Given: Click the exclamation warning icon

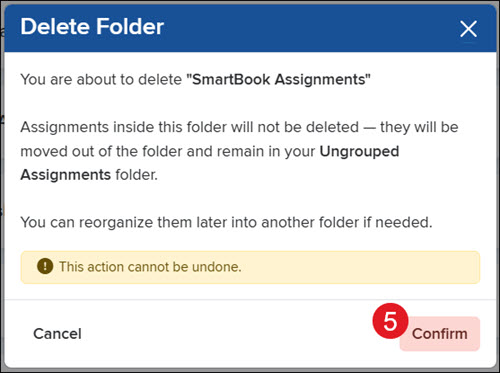Looking at the screenshot, I should pyautogui.click(x=45, y=266).
